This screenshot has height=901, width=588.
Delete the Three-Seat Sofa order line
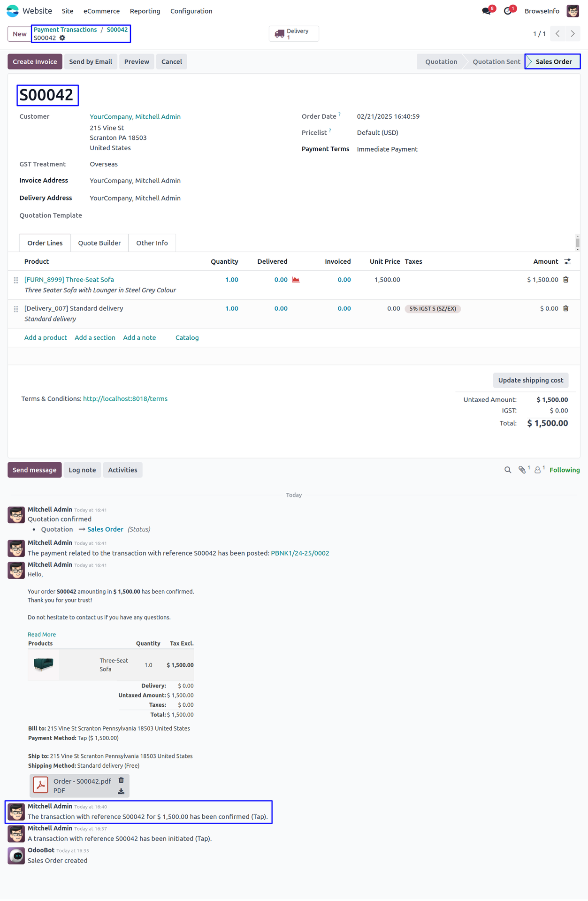pyautogui.click(x=566, y=280)
